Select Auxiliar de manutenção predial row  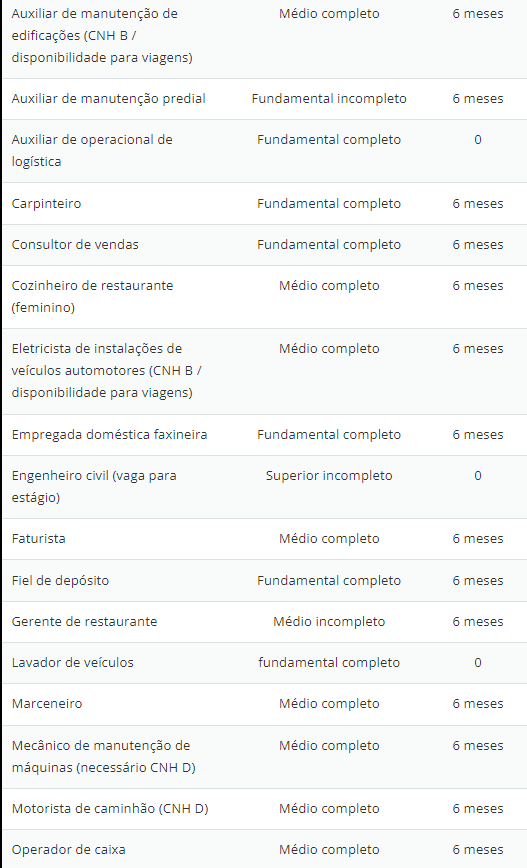(265, 99)
